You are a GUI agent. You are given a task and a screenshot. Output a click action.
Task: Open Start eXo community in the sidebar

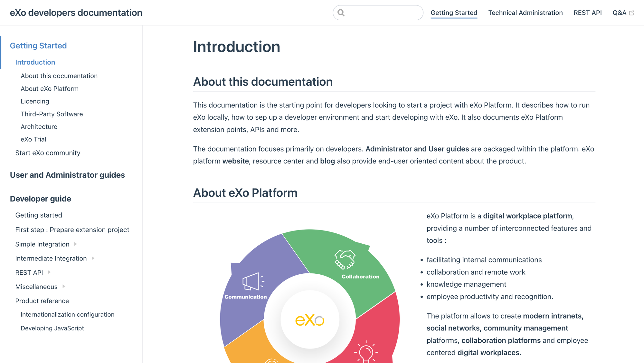[48, 153]
